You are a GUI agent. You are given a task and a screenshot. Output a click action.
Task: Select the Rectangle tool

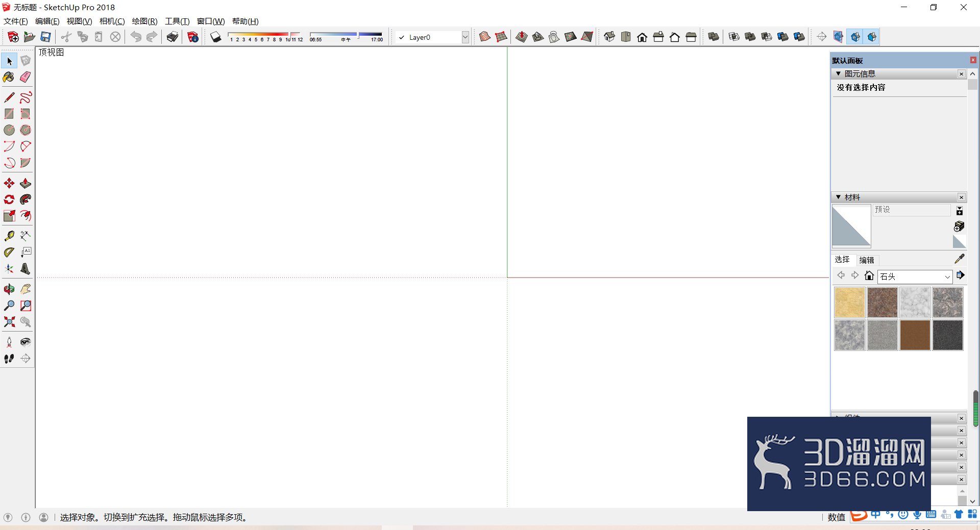(9, 114)
